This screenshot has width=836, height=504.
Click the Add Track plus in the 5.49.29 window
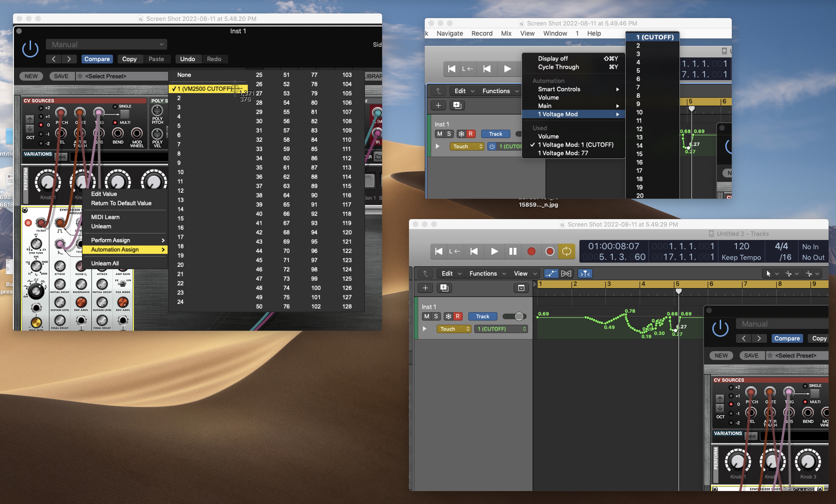click(425, 288)
